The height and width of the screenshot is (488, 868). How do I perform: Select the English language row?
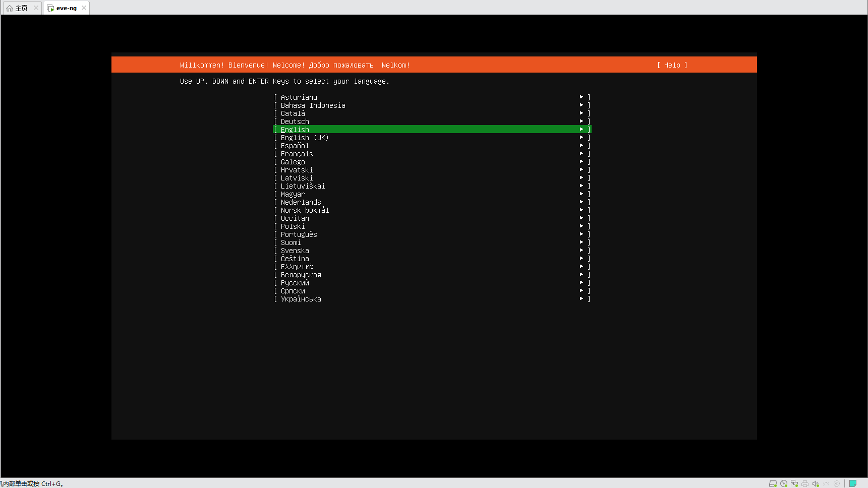[x=432, y=130]
